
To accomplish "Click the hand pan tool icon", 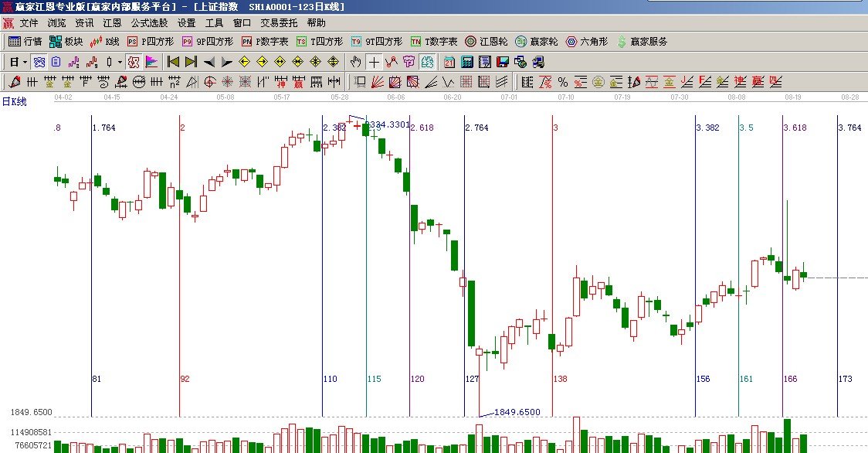I will [356, 62].
